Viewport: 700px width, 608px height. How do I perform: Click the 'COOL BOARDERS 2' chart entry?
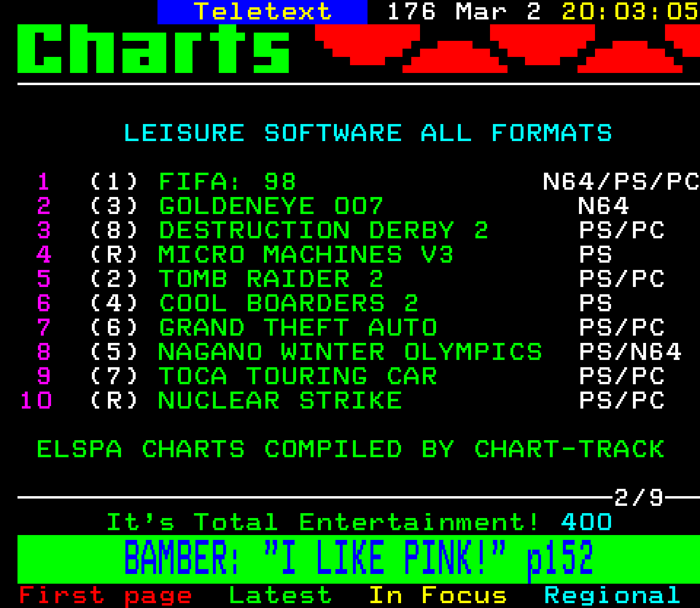289,303
